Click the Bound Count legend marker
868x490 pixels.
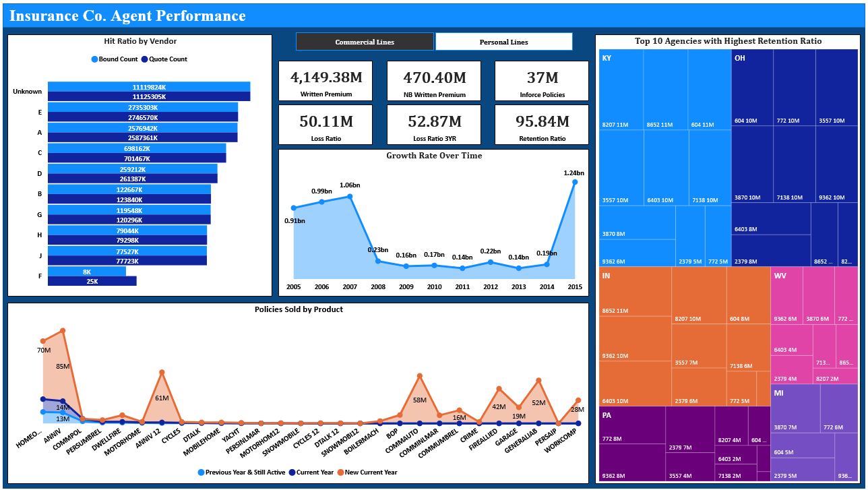point(94,59)
